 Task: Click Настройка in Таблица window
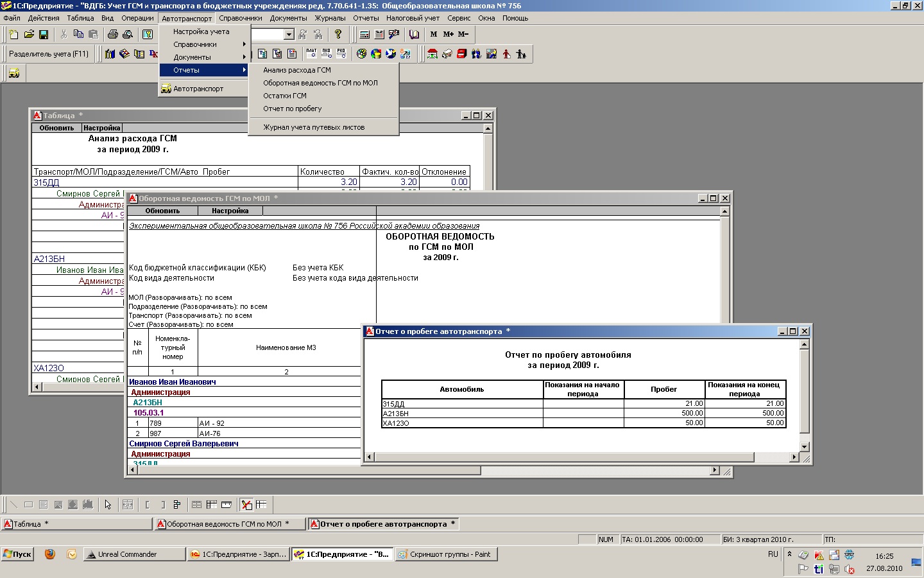(x=102, y=128)
